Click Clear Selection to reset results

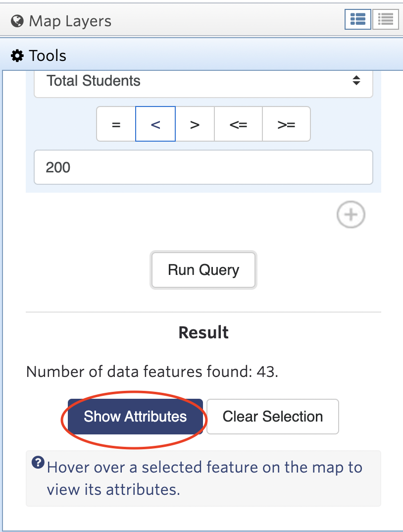[x=272, y=417]
